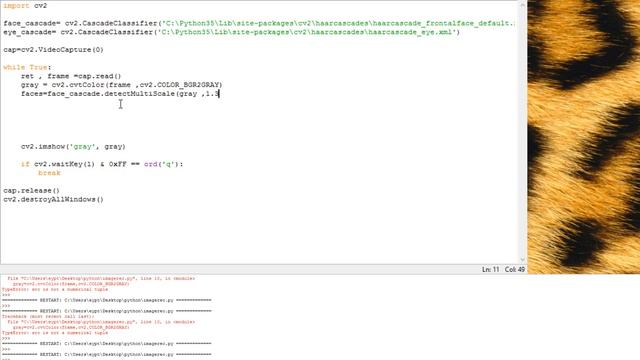This screenshot has height=360, width=640.
Task: Click the 'break' keyword line
Action: [49, 173]
